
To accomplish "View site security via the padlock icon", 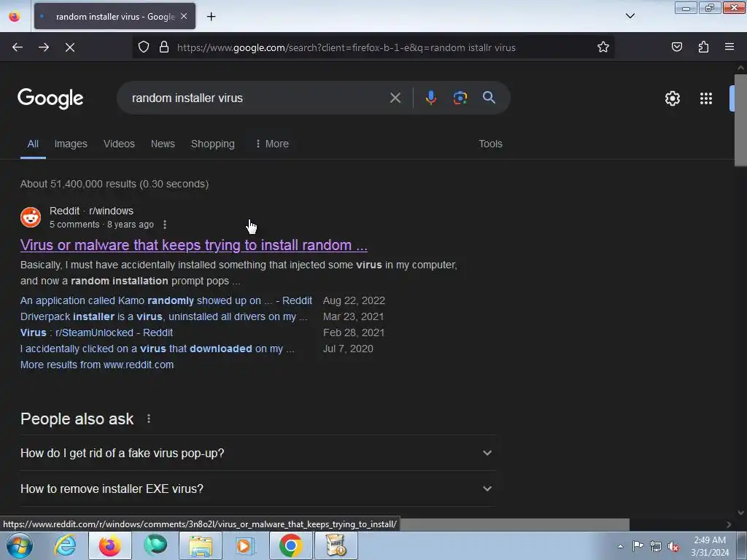I will point(164,47).
